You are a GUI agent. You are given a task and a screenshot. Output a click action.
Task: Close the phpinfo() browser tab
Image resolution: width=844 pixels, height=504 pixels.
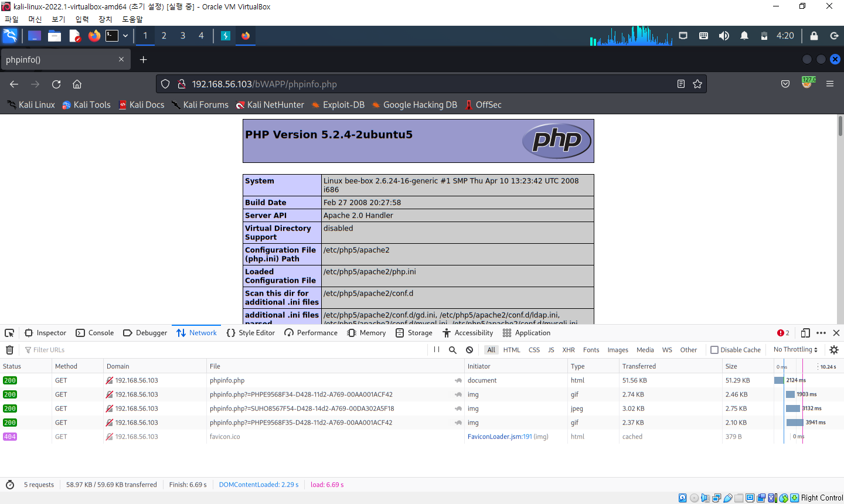point(121,59)
